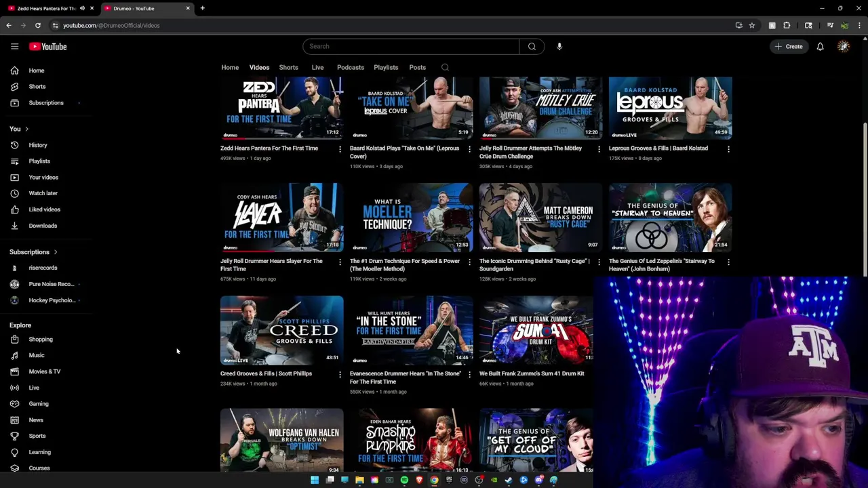Click the install app icon in address bar
Image resolution: width=868 pixels, height=488 pixels.
pos(738,25)
